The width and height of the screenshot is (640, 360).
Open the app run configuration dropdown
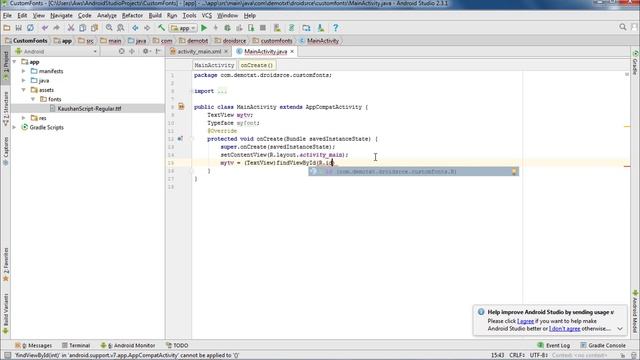coord(183,28)
